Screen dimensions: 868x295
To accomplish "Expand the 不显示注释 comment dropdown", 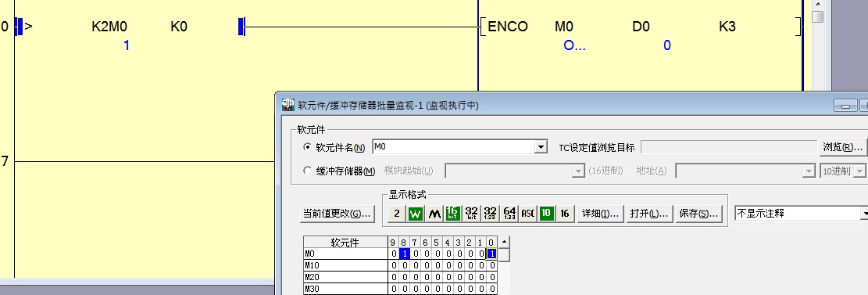I will pos(864,214).
